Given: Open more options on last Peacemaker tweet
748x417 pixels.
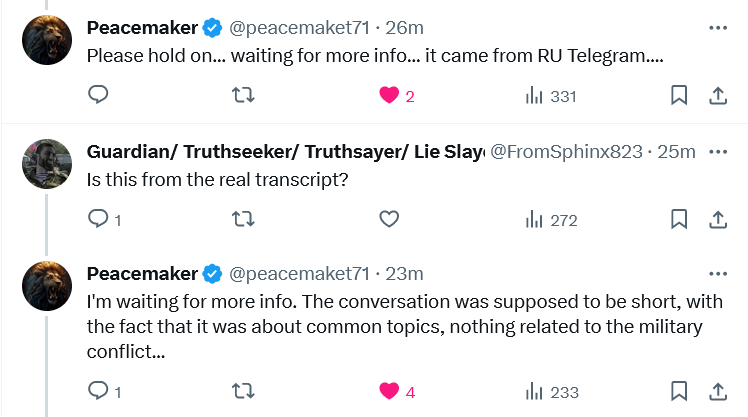Looking at the screenshot, I should click(717, 274).
